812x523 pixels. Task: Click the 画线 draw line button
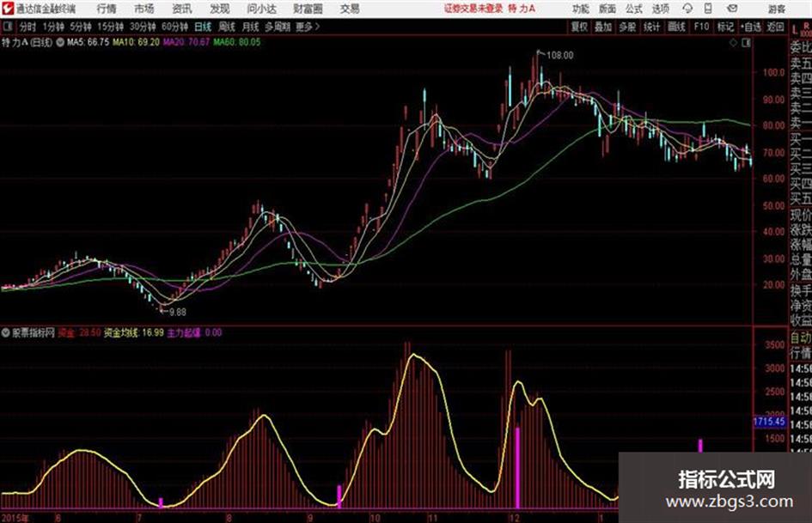676,27
